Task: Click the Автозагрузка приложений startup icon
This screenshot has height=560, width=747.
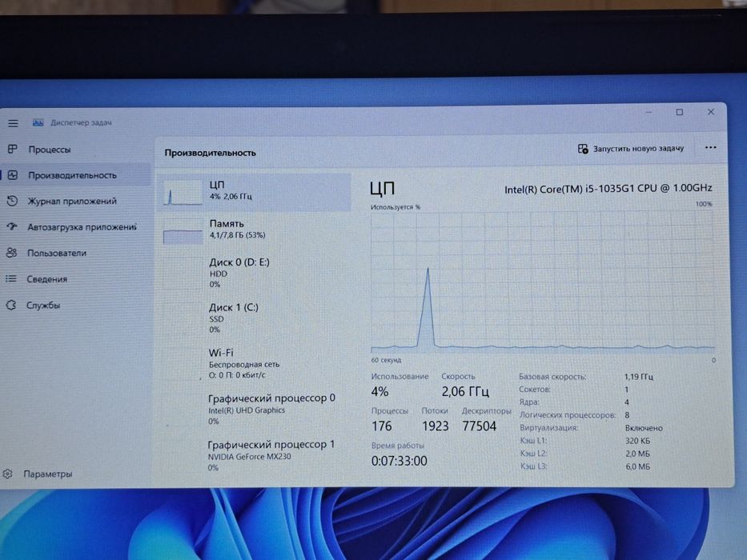Action: (x=12, y=226)
